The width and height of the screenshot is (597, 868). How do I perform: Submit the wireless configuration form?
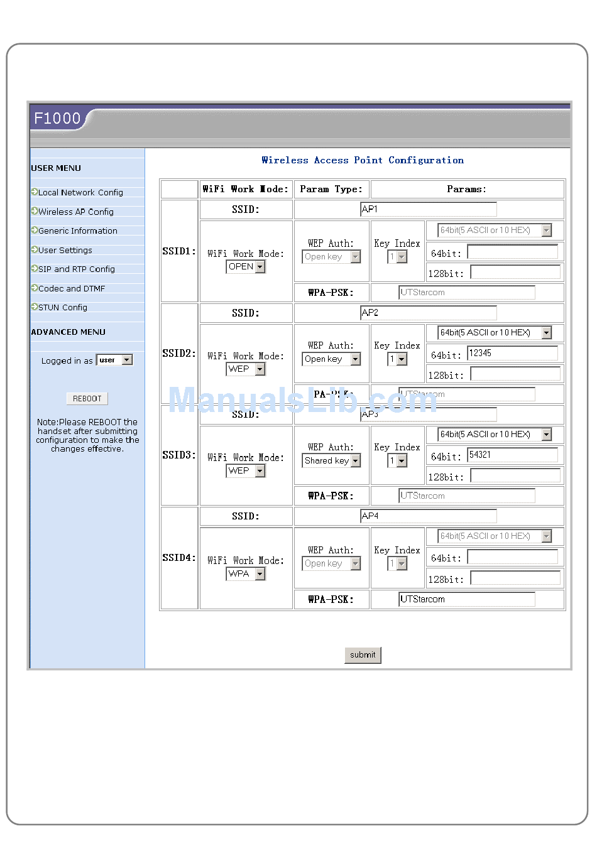point(363,655)
